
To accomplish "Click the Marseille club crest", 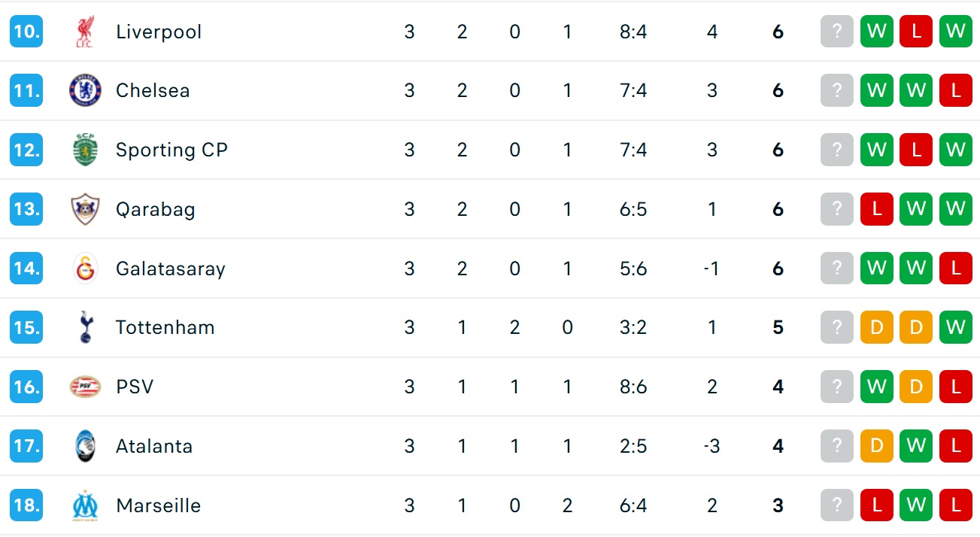I will [x=85, y=505].
